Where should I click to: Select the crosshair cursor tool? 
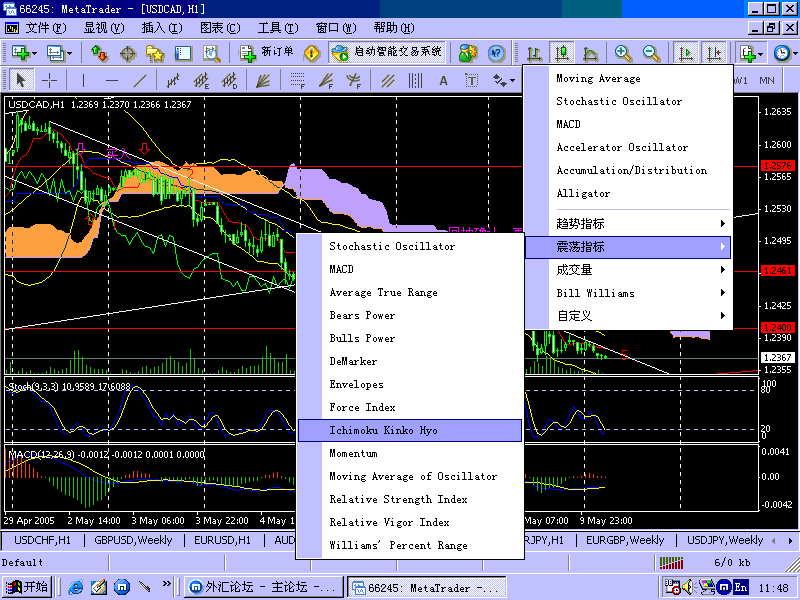pos(49,80)
